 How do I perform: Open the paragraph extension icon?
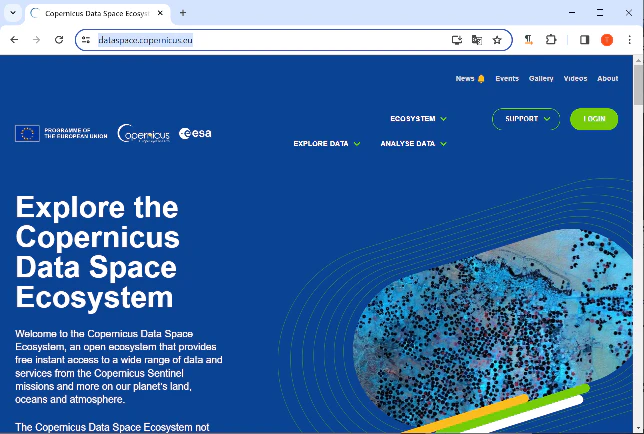coord(529,40)
